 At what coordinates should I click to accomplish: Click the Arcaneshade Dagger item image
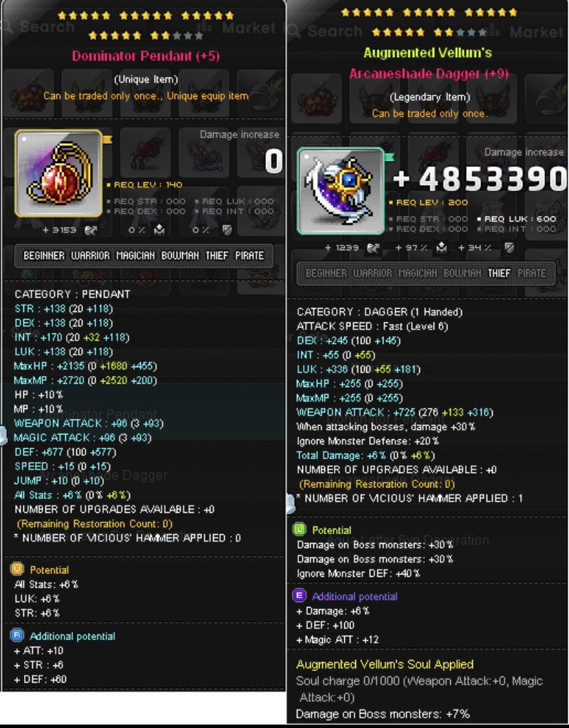pyautogui.click(x=341, y=191)
